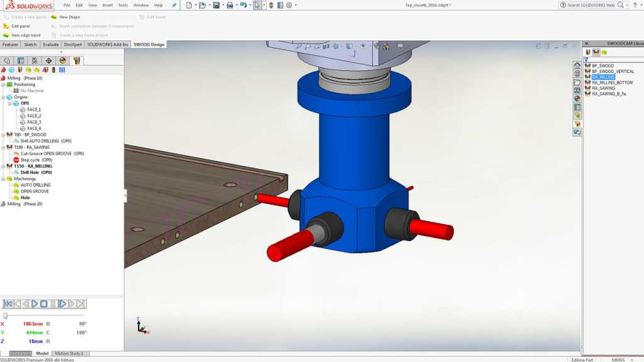Click the Print icon in top toolbar

230,5
